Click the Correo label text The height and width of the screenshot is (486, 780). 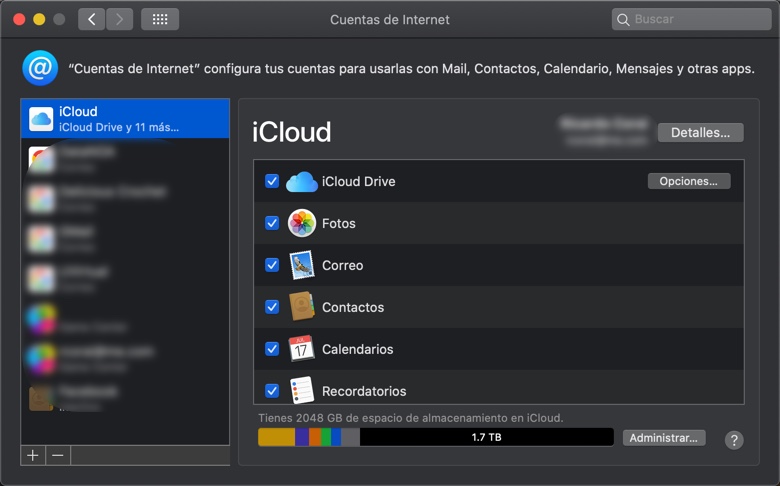342,266
